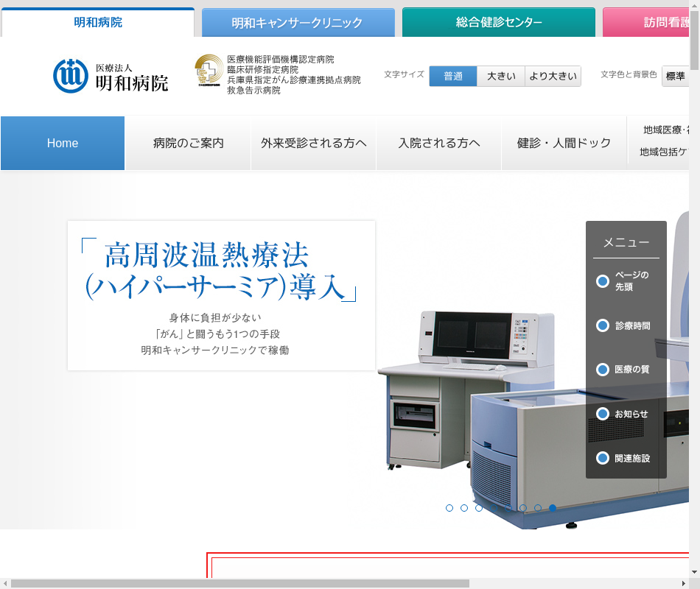Click the horizontal scrollbar's left arrow
This screenshot has height=589, width=700.
coord(5,584)
